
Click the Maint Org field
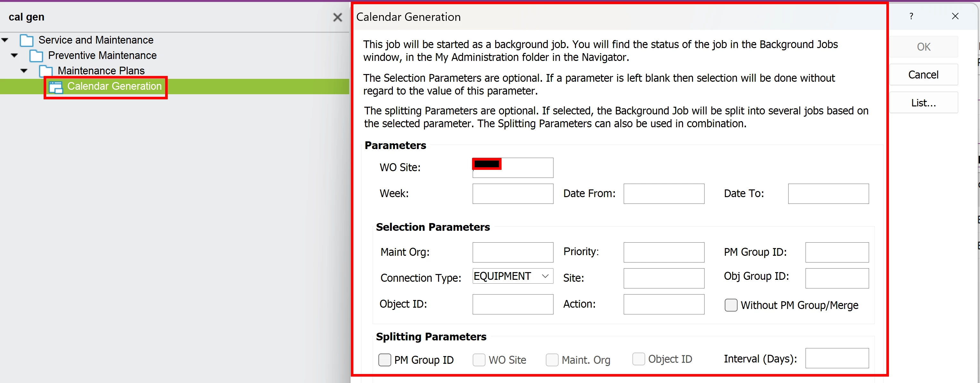pyautogui.click(x=513, y=253)
